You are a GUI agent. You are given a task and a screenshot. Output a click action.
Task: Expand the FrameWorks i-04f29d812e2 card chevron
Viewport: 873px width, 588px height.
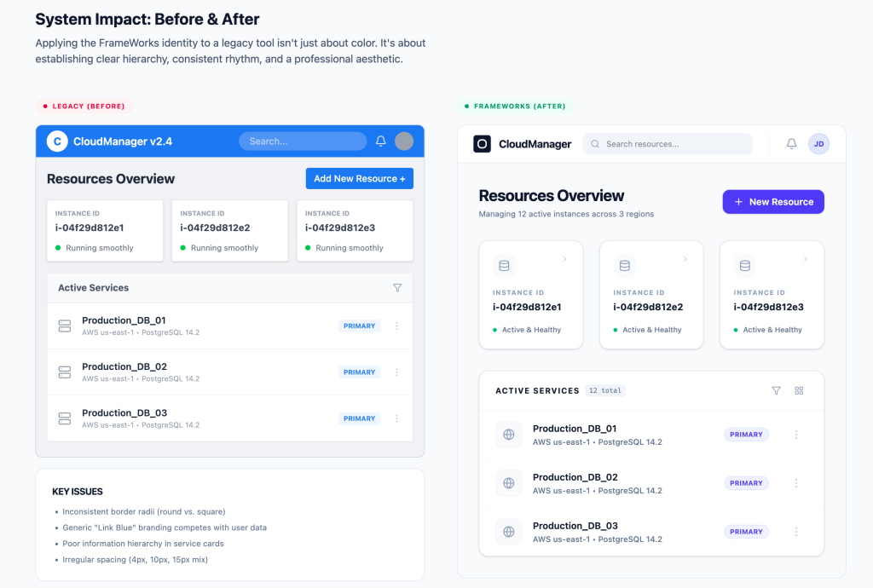tap(685, 259)
